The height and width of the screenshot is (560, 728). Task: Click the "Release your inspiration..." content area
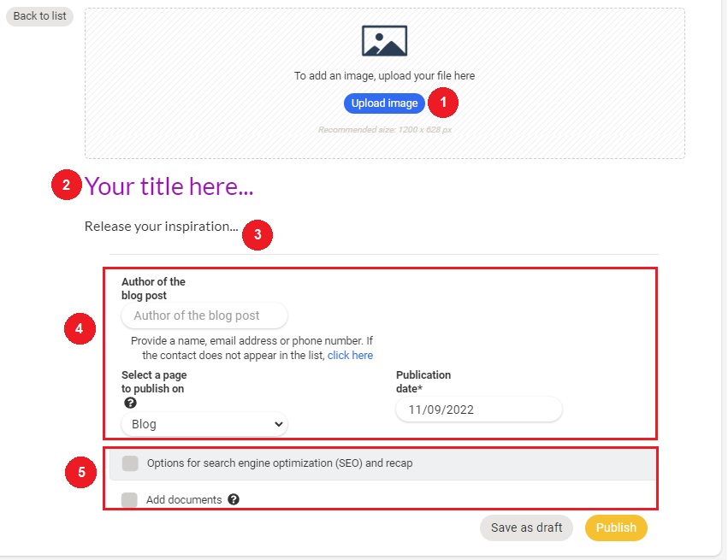162,227
